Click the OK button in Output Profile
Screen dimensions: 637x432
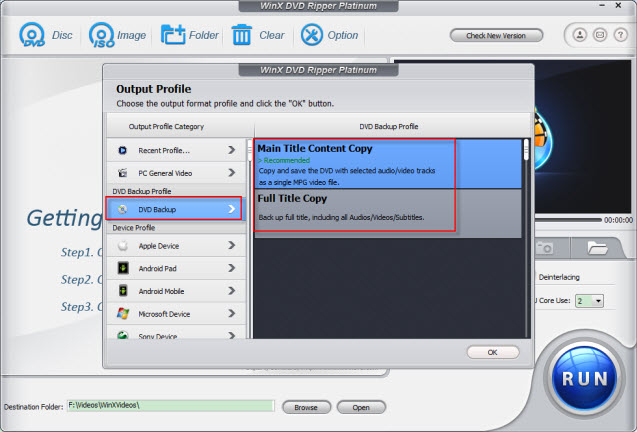[493, 352]
